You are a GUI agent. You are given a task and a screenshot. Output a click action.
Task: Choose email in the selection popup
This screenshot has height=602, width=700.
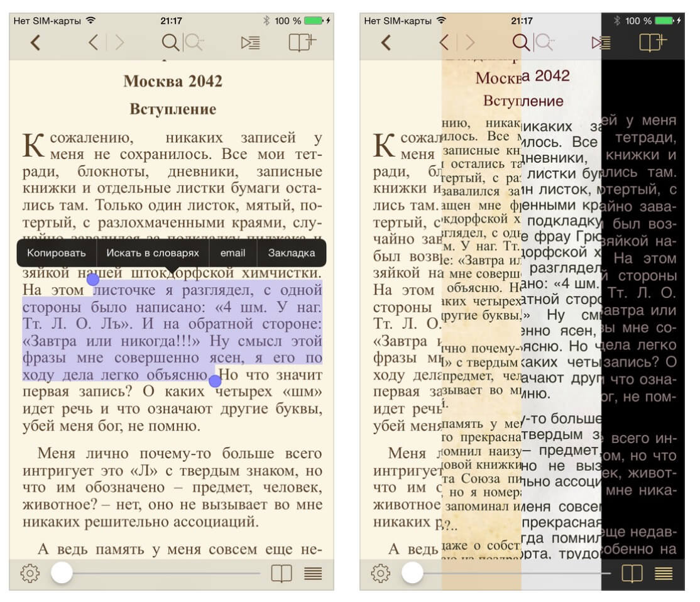(x=233, y=253)
